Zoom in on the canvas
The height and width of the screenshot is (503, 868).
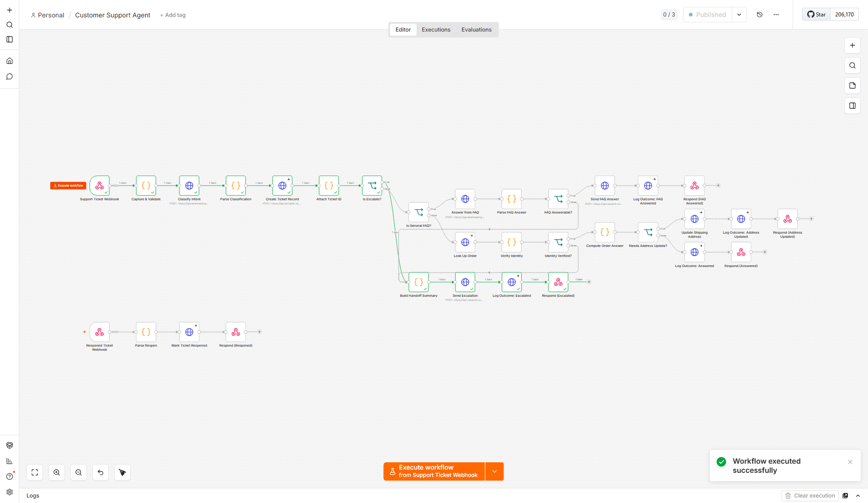(x=57, y=472)
